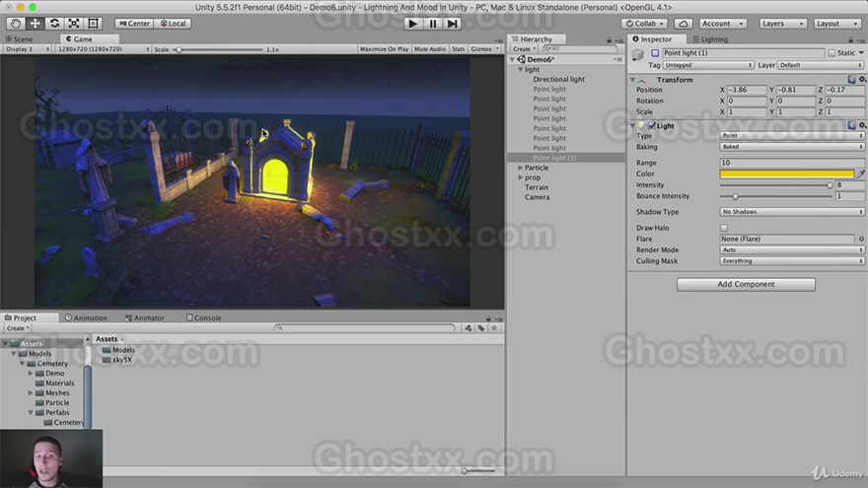The width and height of the screenshot is (868, 488).
Task: Toggle Local handle orientation
Action: click(174, 24)
